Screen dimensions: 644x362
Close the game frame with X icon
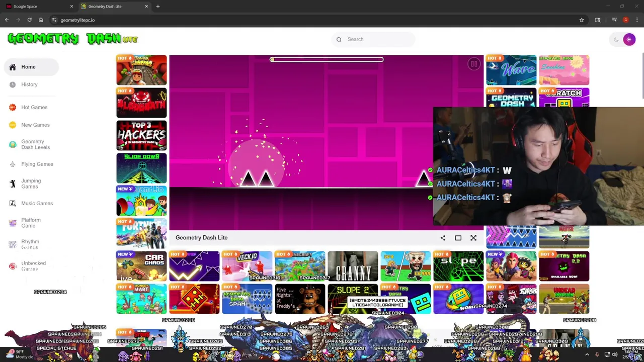click(473, 238)
